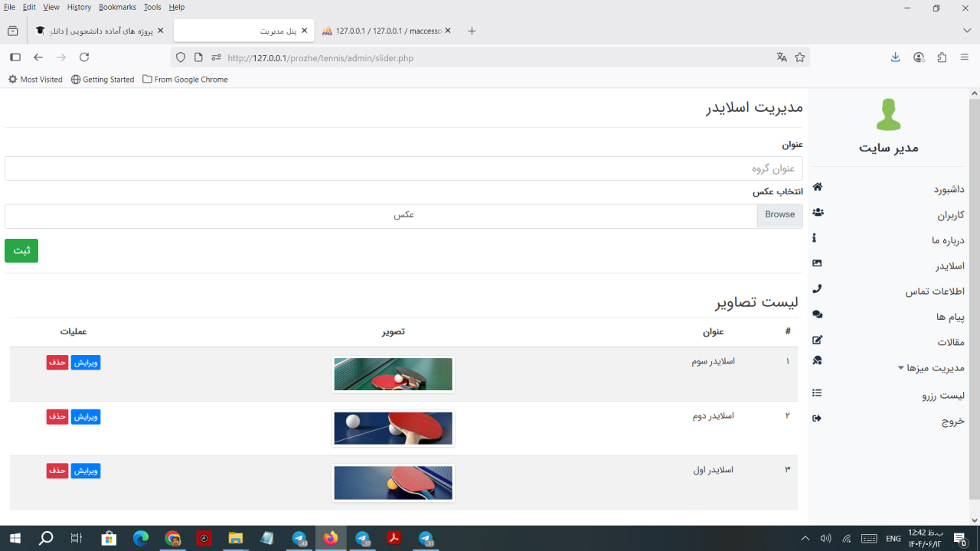This screenshot has height=551, width=980.
Task: Click ویرایش button for اسلایدر دوم
Action: click(x=86, y=417)
